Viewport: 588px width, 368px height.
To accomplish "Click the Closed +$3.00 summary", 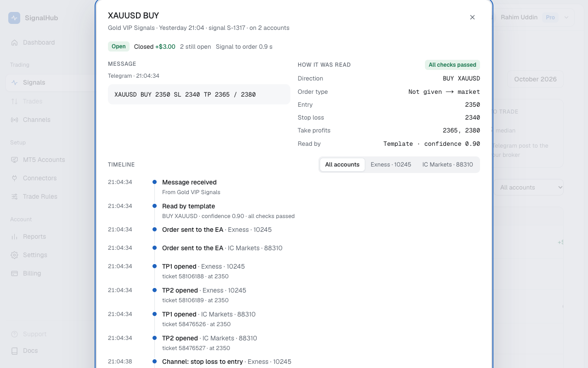I will (155, 46).
